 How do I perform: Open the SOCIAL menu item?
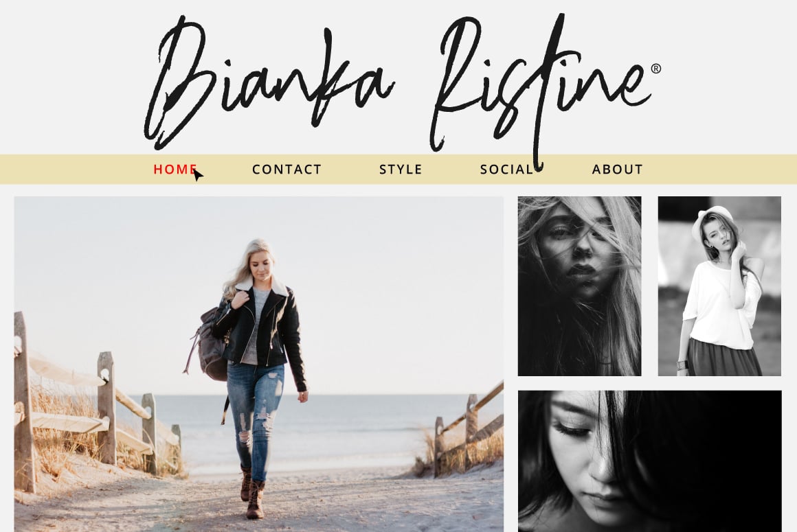coord(507,170)
